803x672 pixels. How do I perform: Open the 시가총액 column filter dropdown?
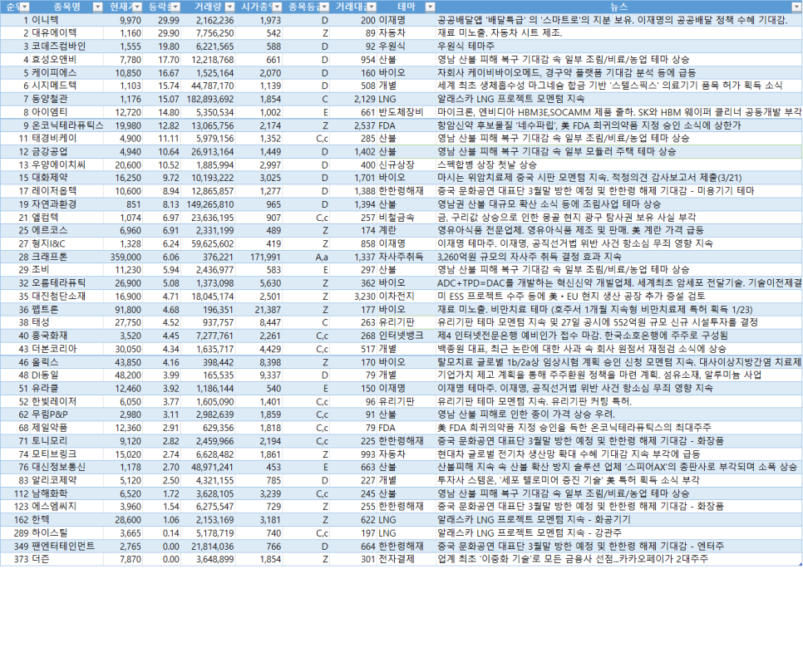point(277,7)
